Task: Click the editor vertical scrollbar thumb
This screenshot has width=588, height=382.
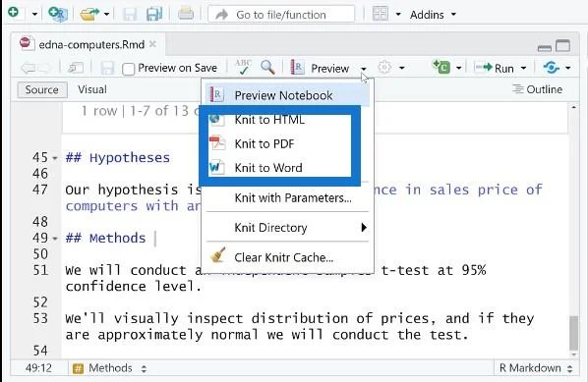Action: tap(573, 333)
